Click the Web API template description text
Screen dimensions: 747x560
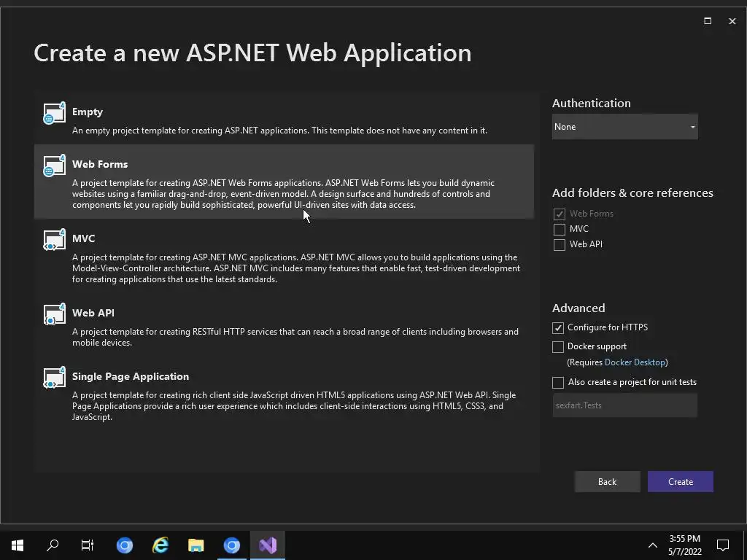(295, 337)
